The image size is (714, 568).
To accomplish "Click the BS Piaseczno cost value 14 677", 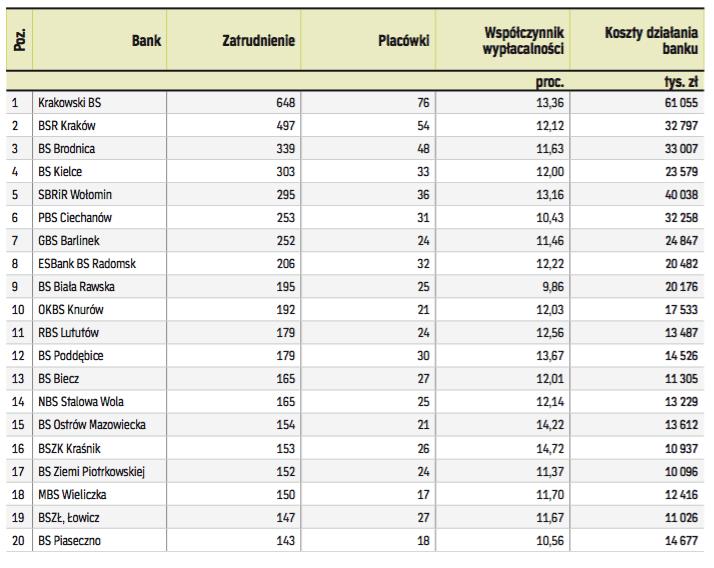I will (676, 541).
